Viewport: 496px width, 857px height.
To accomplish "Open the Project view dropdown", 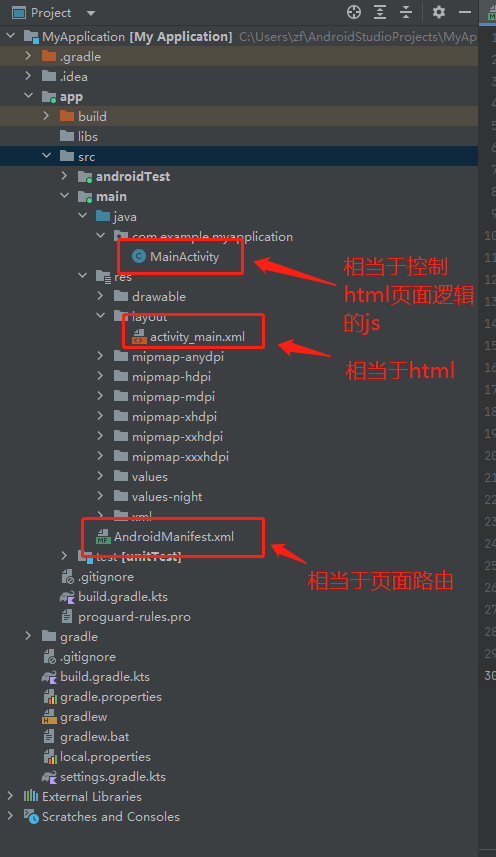I will coord(91,13).
